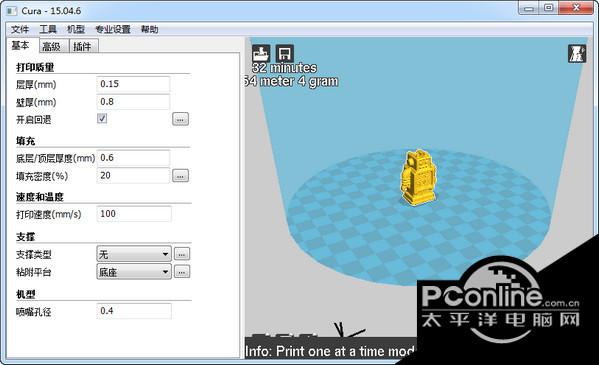Open platform adhesion settings button next to 粘附平台
Viewport: 599px width, 365px height.
[x=182, y=272]
